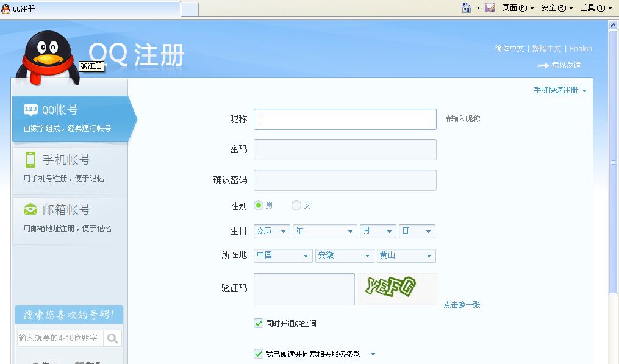
Task: Click the 密码 password input field
Action: 345,149
